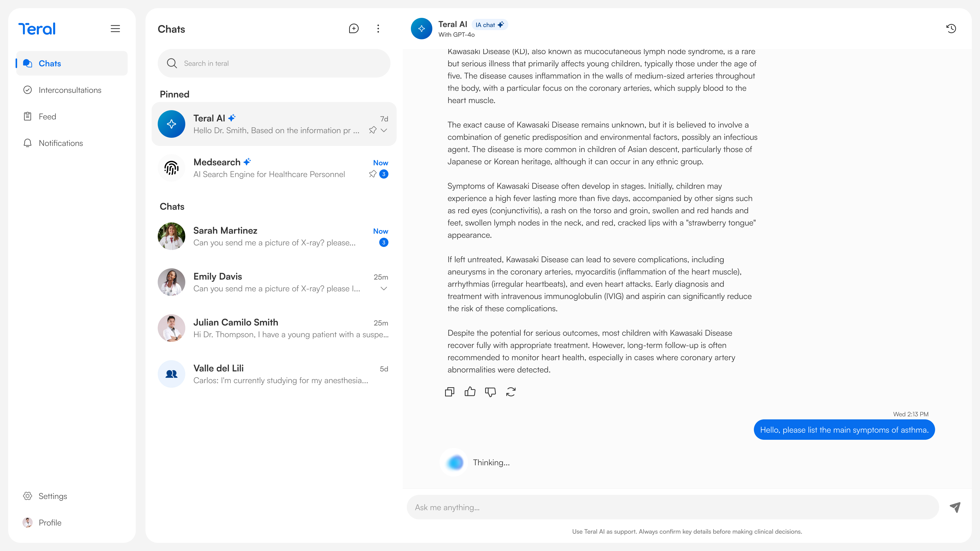Send the message with the paper plane icon
The height and width of the screenshot is (551, 980).
[955, 507]
